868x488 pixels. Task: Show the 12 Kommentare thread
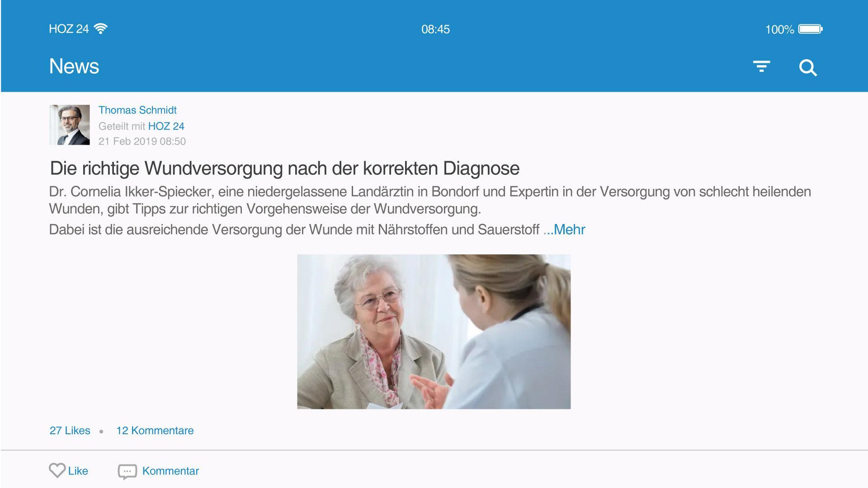coord(155,431)
